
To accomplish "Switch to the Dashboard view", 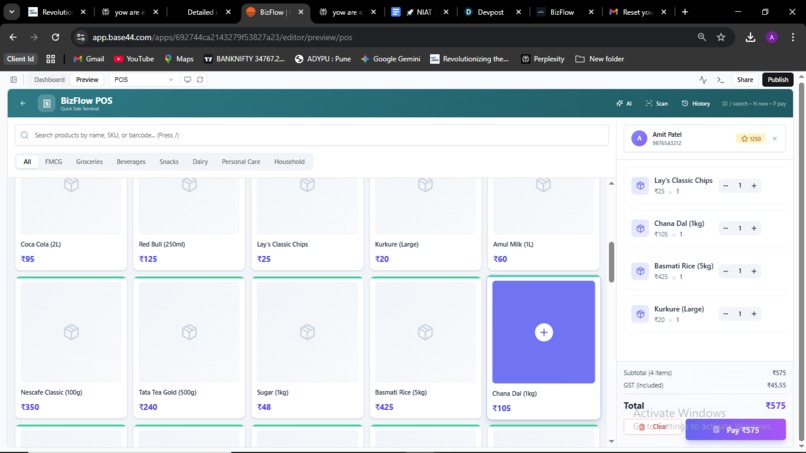I will [x=49, y=80].
